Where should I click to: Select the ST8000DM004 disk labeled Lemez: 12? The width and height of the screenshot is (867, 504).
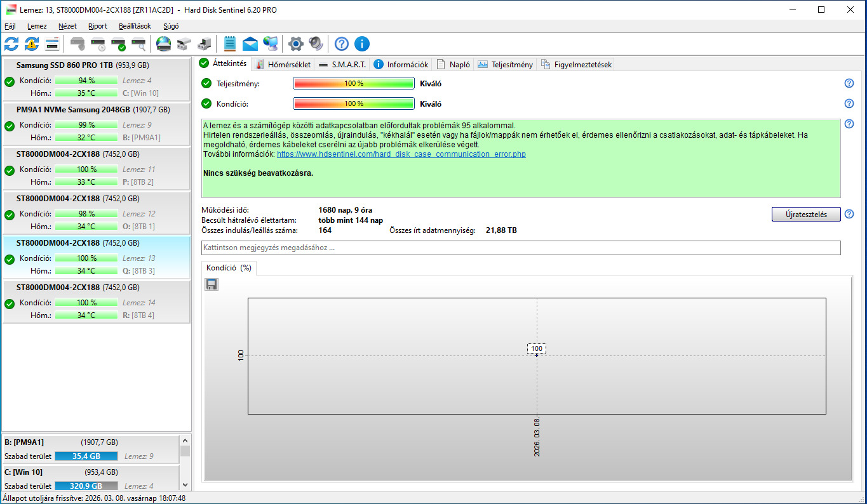96,212
